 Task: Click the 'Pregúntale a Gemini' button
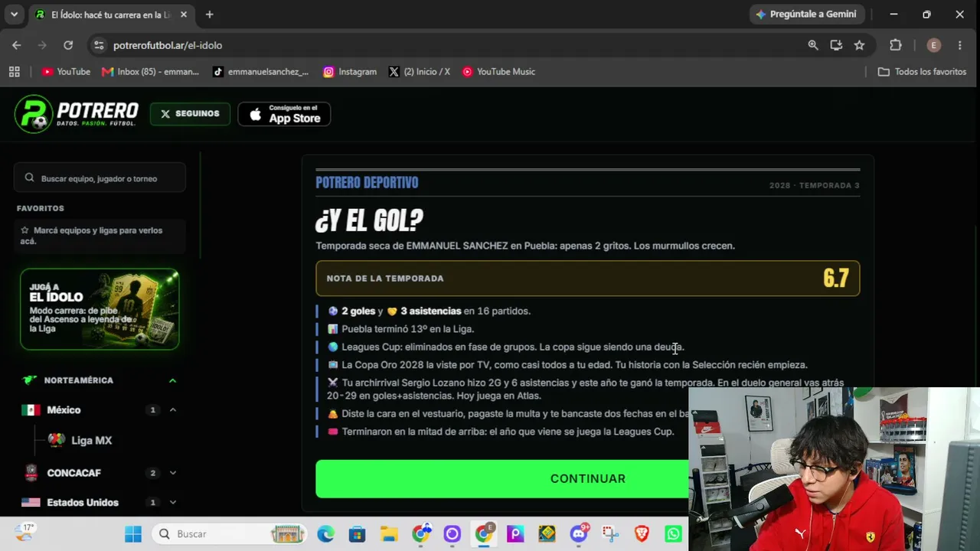click(x=807, y=15)
